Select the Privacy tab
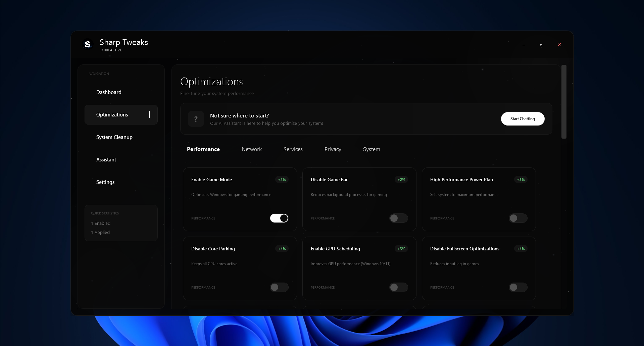 coord(333,149)
